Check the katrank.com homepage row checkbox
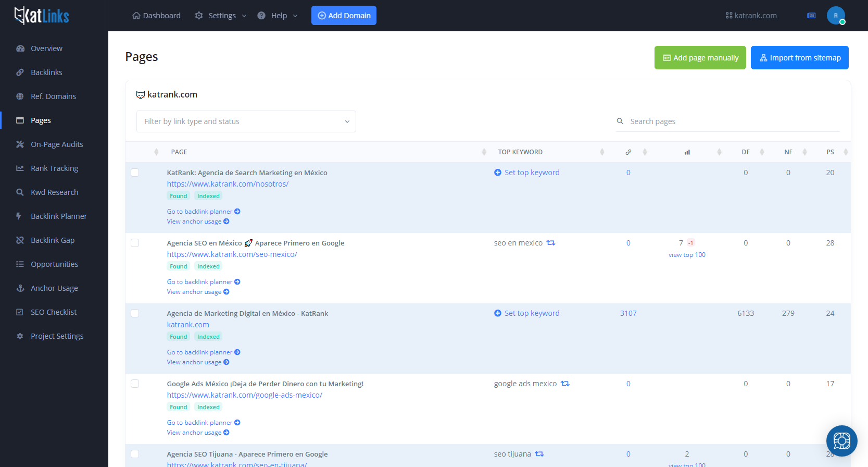 pyautogui.click(x=135, y=313)
